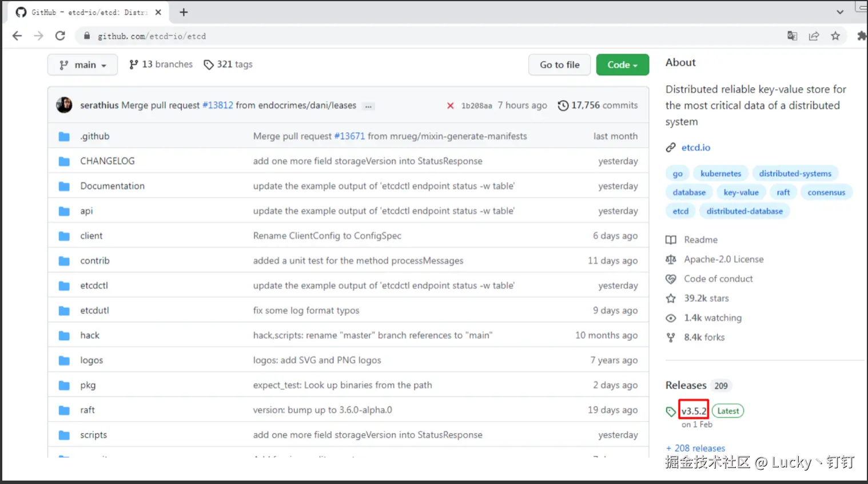868x484 pixels.
Task: Open the serathius author link
Action: tap(99, 105)
